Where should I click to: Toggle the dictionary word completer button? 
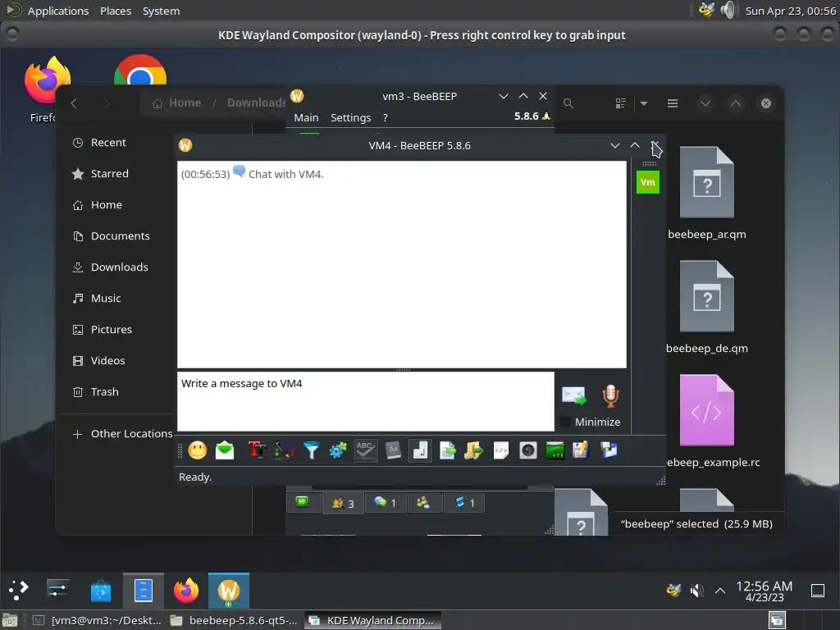tap(393, 450)
